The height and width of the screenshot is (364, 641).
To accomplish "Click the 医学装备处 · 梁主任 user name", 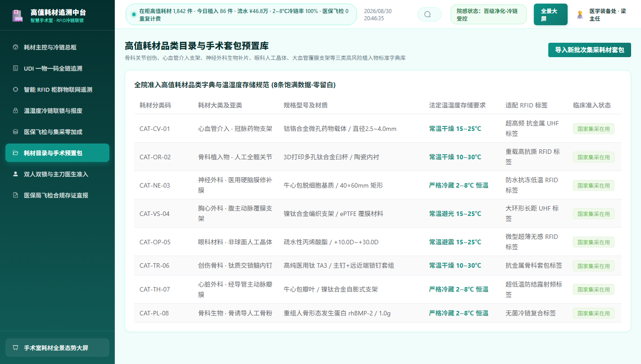I will (608, 14).
